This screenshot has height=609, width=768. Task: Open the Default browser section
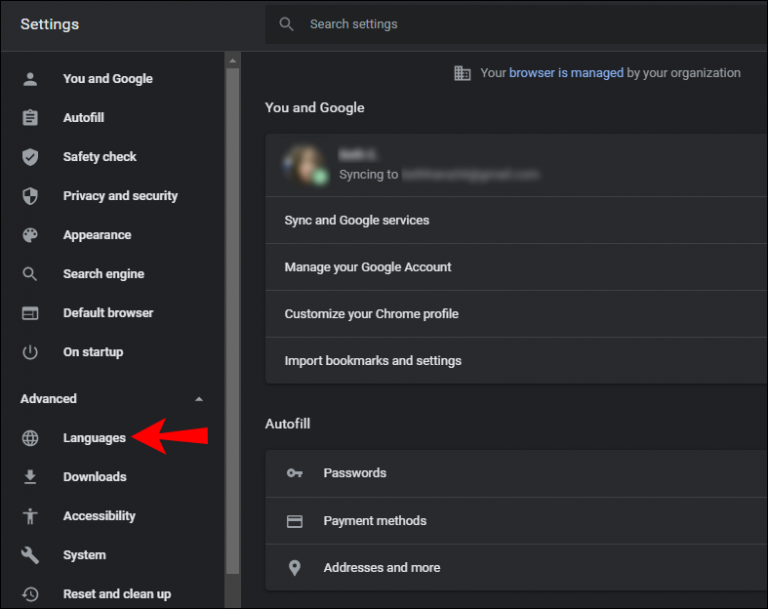108,313
